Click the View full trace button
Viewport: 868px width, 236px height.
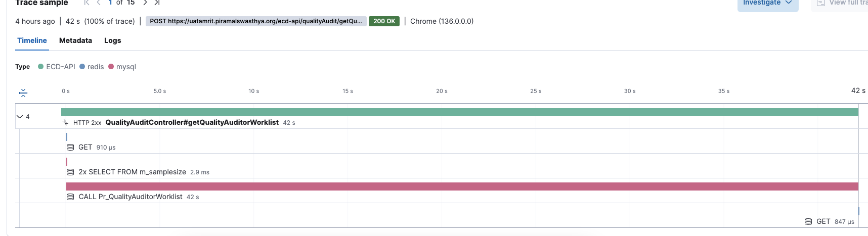(x=842, y=4)
